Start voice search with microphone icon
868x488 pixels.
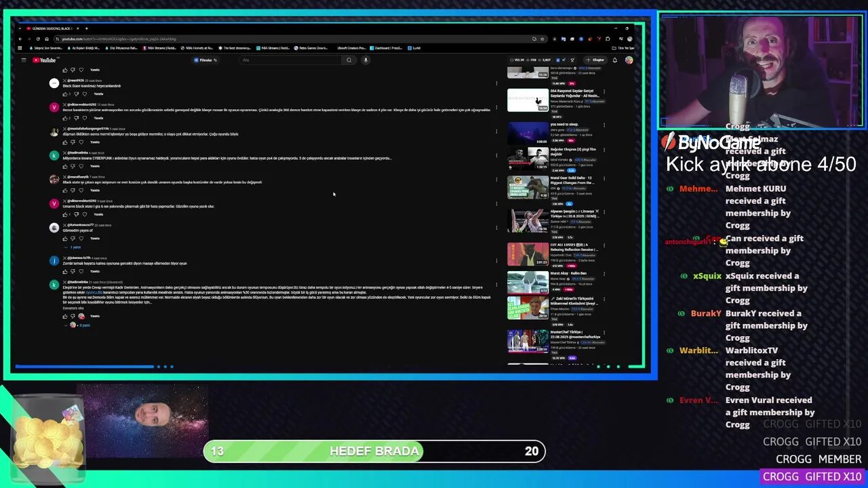click(x=366, y=60)
